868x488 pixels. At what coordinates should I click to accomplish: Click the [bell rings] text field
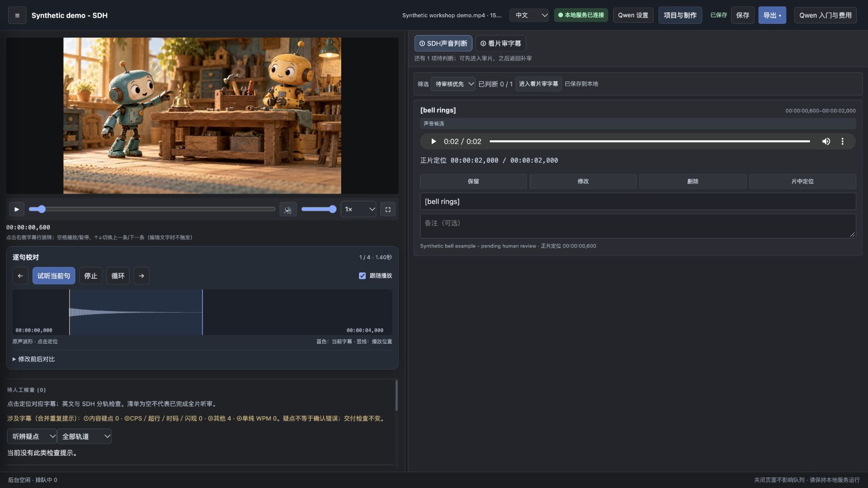coord(638,201)
